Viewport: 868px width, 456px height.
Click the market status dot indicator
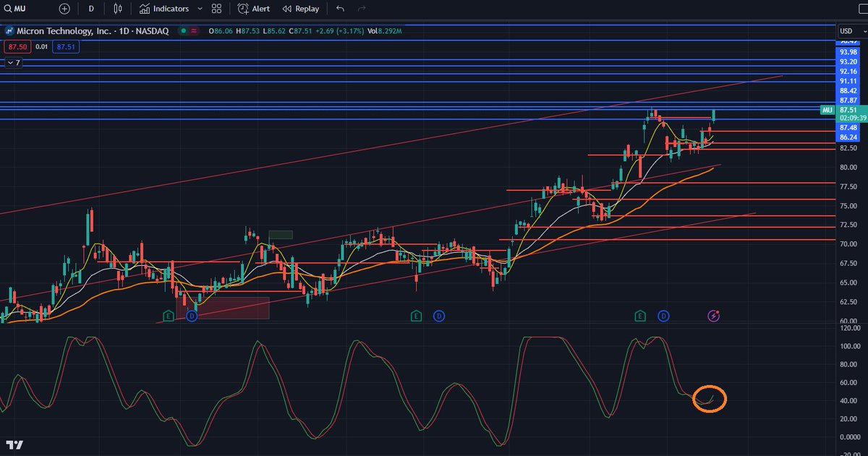(184, 31)
